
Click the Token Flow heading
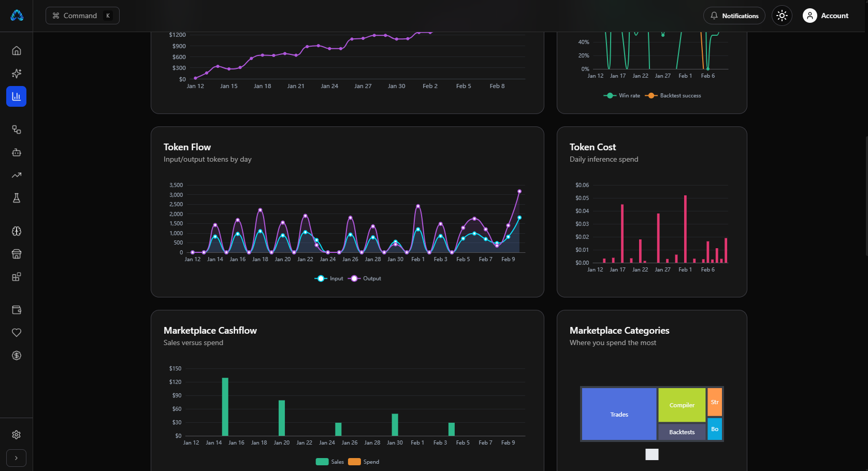coord(187,147)
